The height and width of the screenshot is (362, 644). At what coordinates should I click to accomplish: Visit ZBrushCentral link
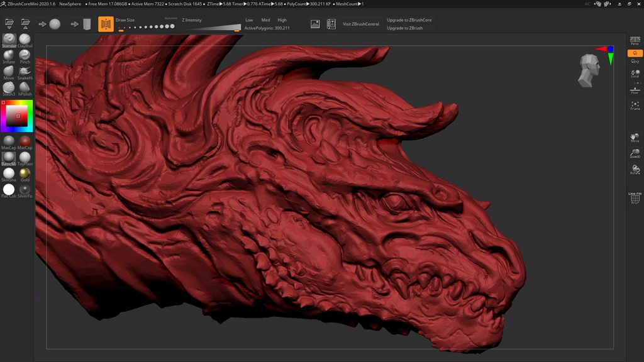coord(361,25)
